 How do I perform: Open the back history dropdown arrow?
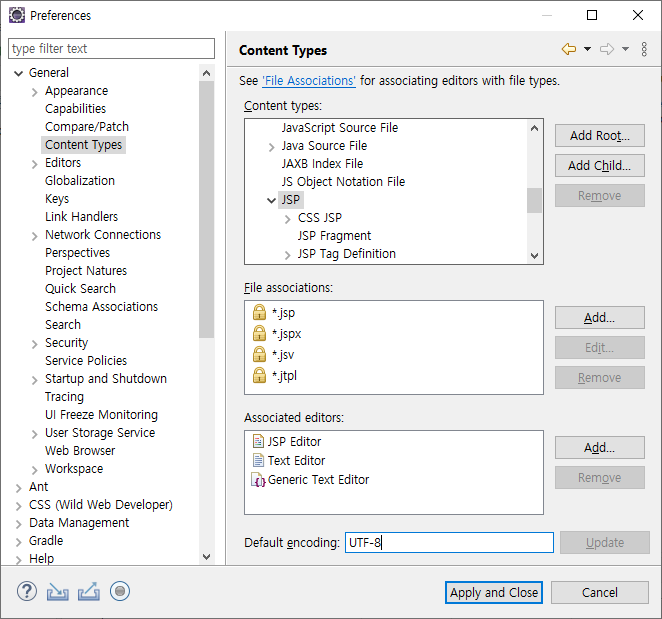pyautogui.click(x=587, y=49)
